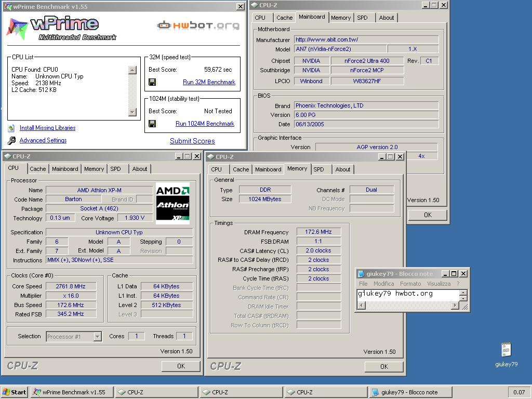This screenshot has height=399, width=532.
Task: Select the second CPU-Z taskbar button
Action: coord(241,392)
